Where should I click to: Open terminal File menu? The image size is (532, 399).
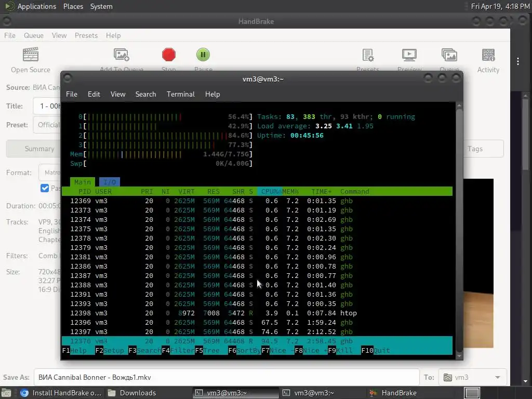tap(72, 94)
